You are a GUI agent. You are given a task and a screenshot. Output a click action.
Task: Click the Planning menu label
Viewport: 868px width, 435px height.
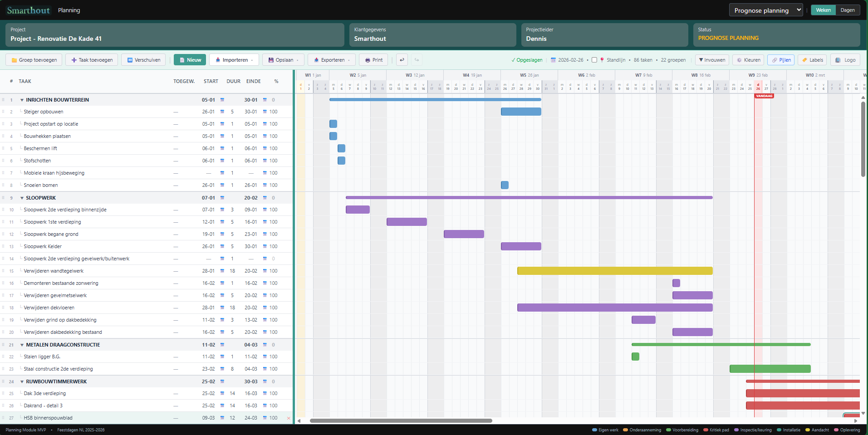(x=69, y=10)
